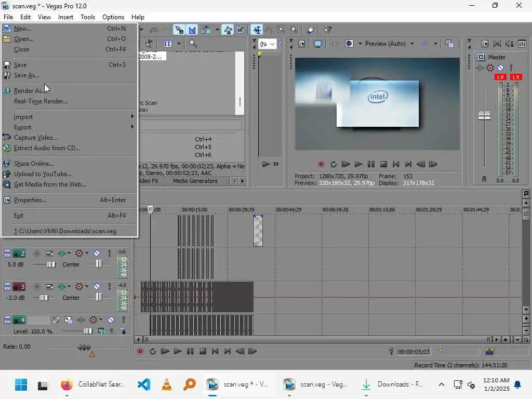
Task: Click Stop in preview transport
Action: [x=383, y=164]
